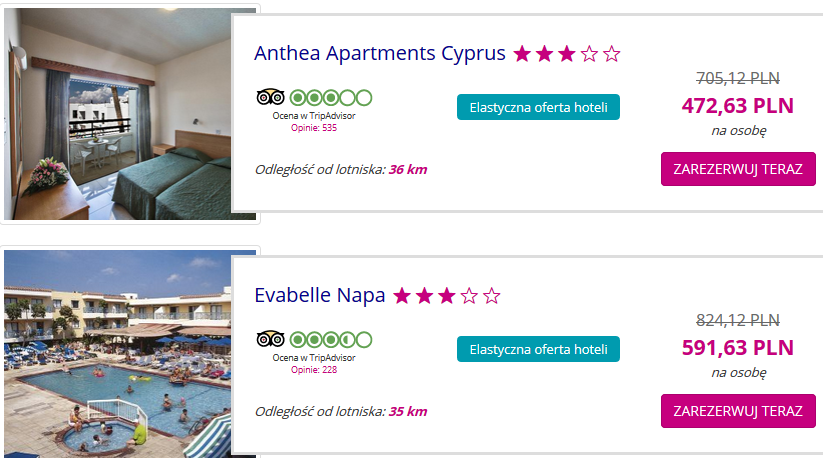823x458 pixels.
Task: Open the Evabelle Napa hotel title
Action: (x=320, y=295)
